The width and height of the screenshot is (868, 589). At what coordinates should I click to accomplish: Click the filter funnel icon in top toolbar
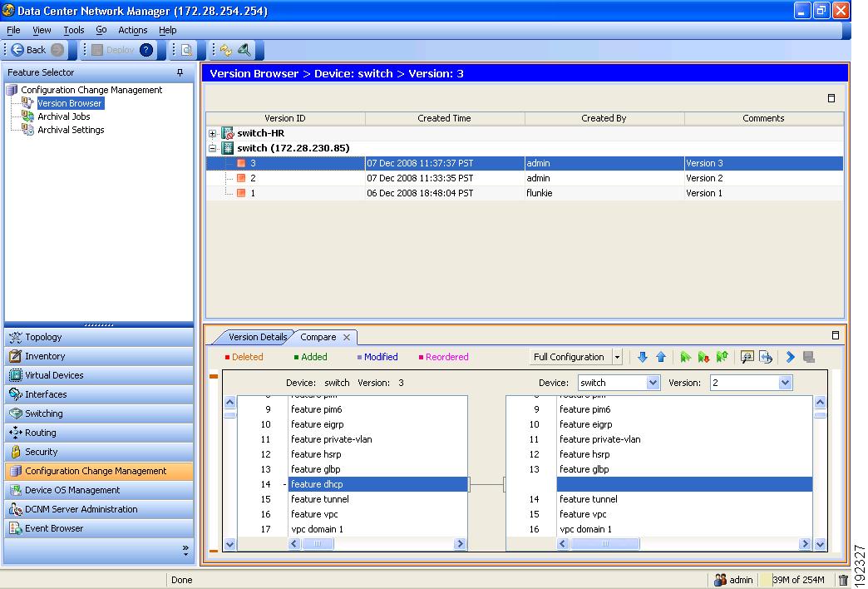pos(244,50)
